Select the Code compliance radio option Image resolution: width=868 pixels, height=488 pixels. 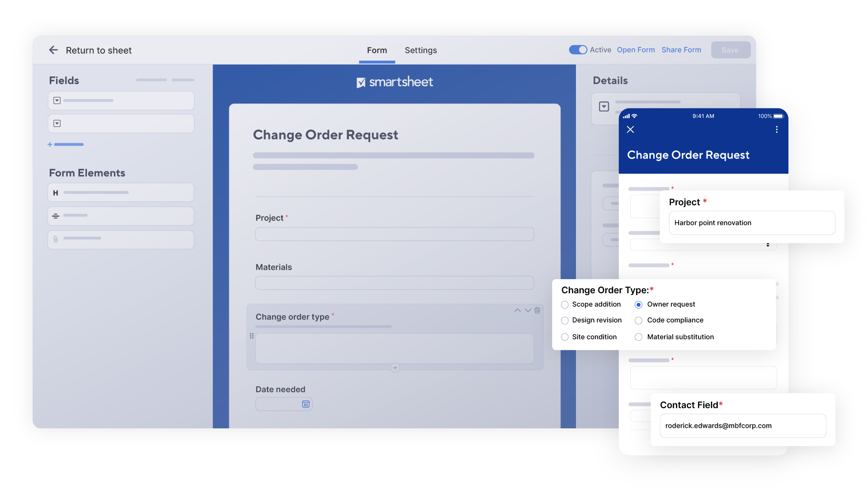pos(638,321)
